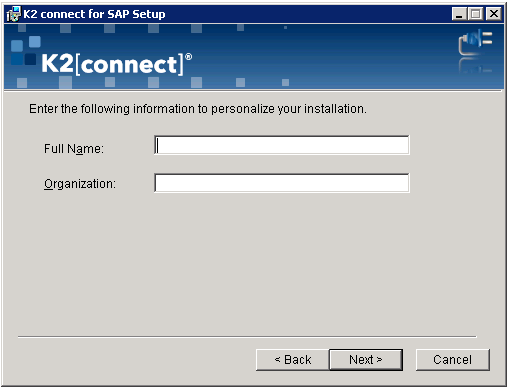The image size is (508, 387).
Task: Maximize the K2 connect Setup window
Action: (x=476, y=14)
